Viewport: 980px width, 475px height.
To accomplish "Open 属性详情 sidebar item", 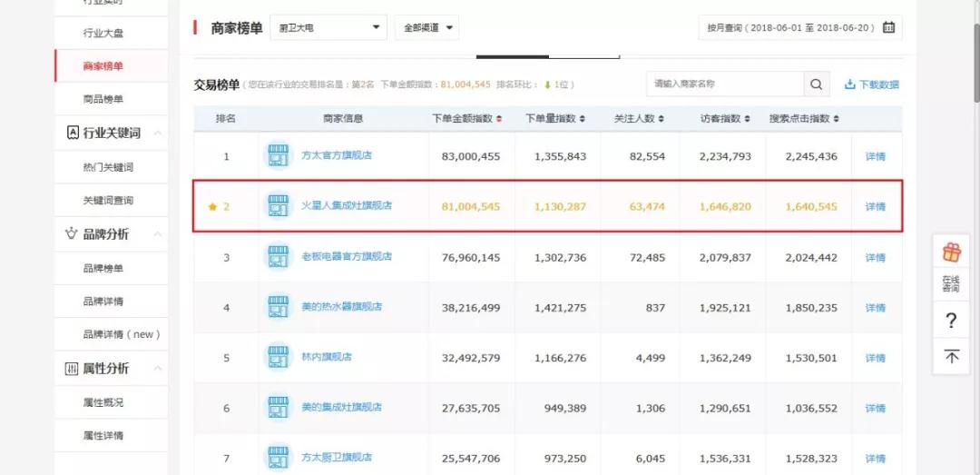I will point(103,436).
